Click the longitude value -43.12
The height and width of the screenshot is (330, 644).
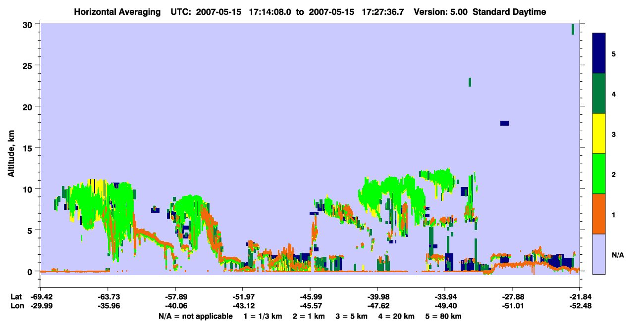[x=243, y=306]
